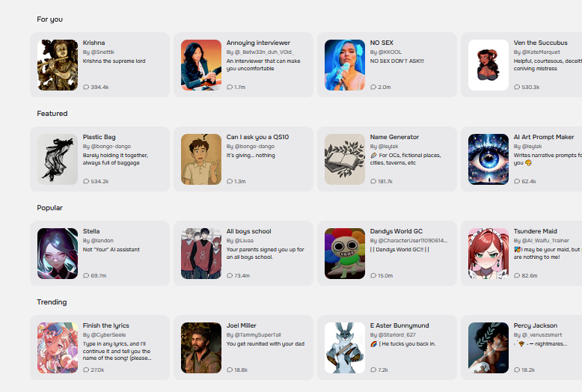This screenshot has width=582, height=392.
Task: Click the chat bubble icon showing 181.7k
Action: point(373,182)
